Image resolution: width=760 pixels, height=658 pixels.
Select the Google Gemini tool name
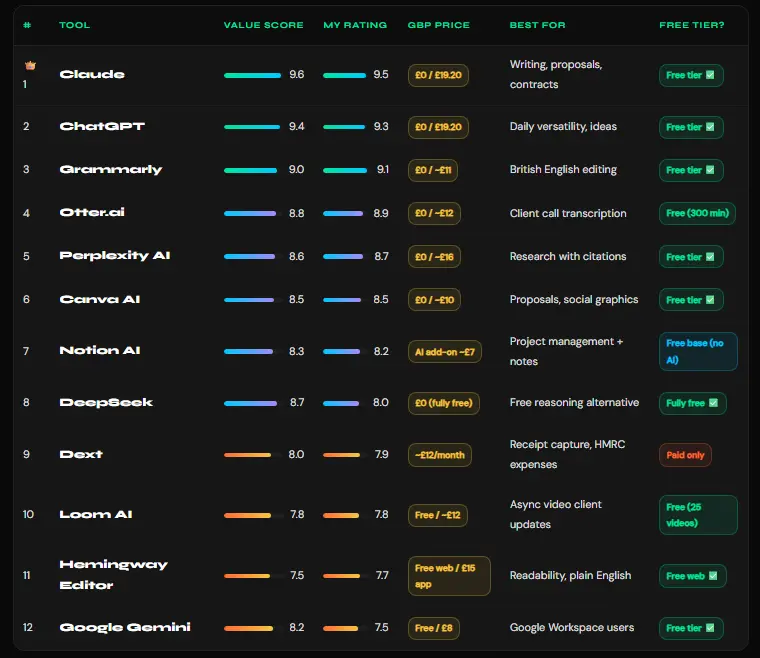[x=125, y=627]
